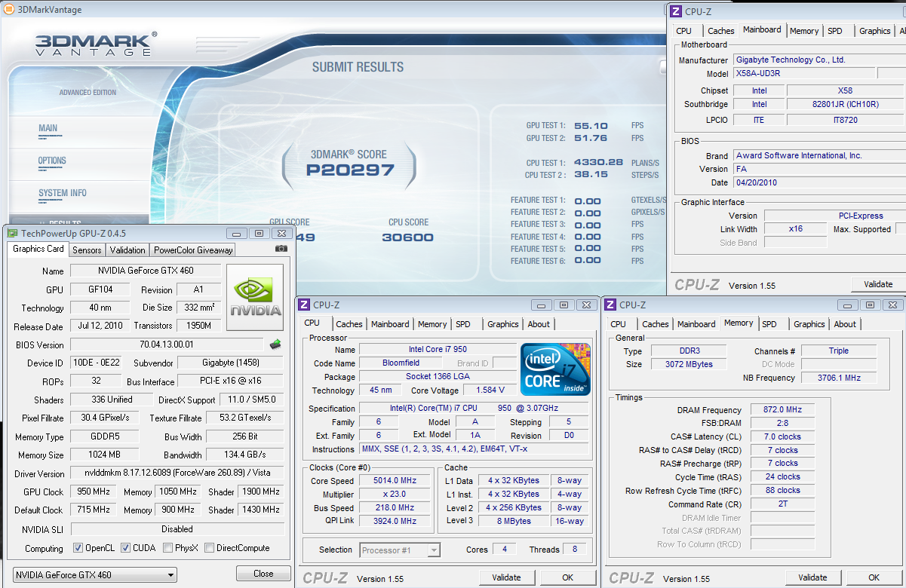This screenshot has width=906, height=588.
Task: Minimize the GPU-Z window
Action: click(237, 234)
